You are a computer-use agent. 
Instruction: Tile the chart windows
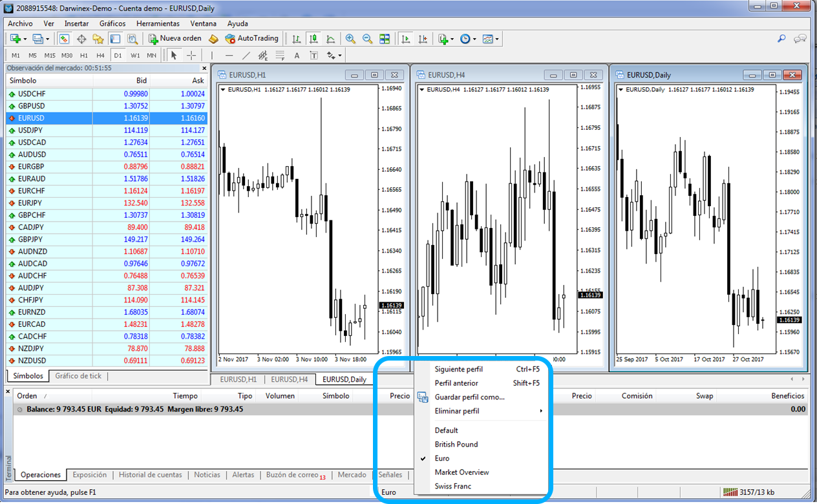tap(385, 38)
